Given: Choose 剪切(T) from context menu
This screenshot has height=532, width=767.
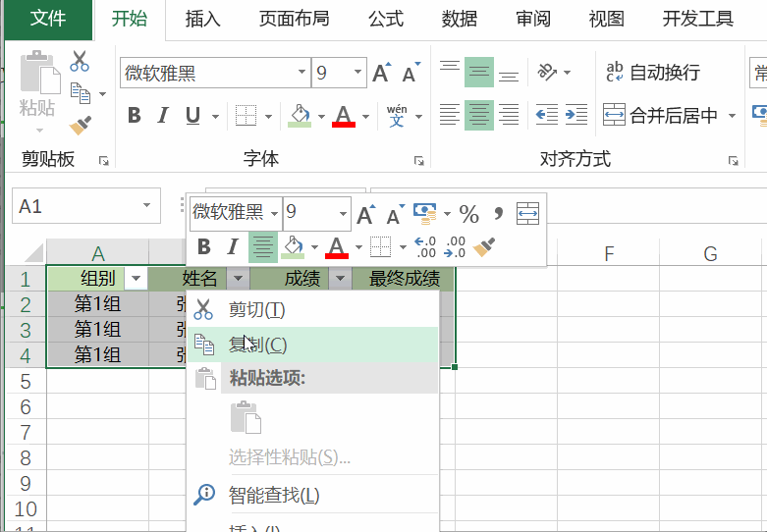Looking at the screenshot, I should click(313, 309).
